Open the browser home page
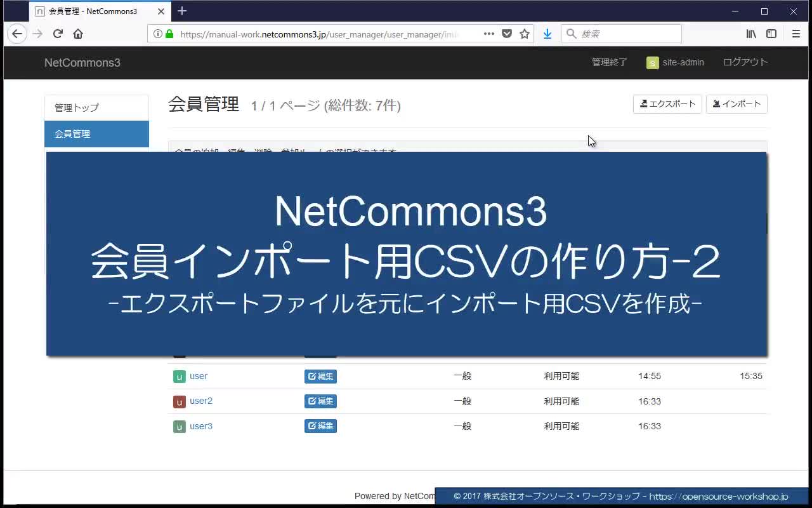The image size is (812, 508). click(78, 34)
